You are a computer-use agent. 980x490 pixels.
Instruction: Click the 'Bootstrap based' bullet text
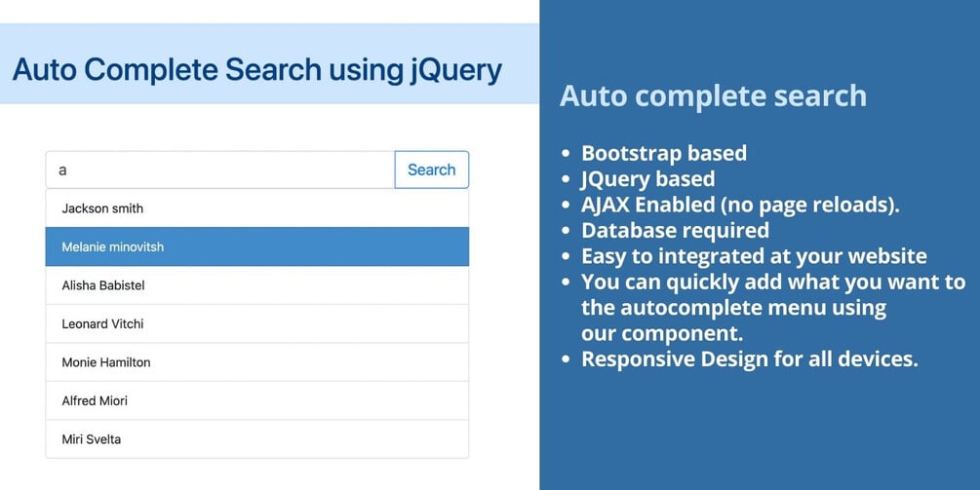point(664,153)
